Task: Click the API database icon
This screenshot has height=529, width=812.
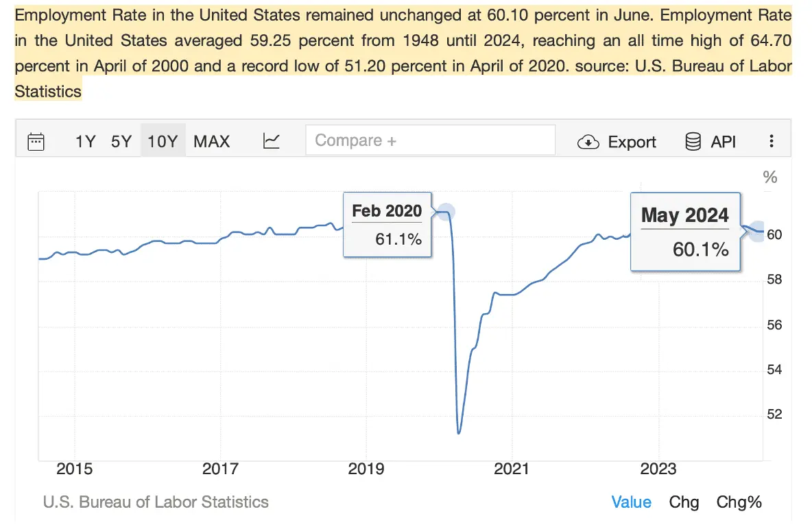Action: tap(693, 142)
